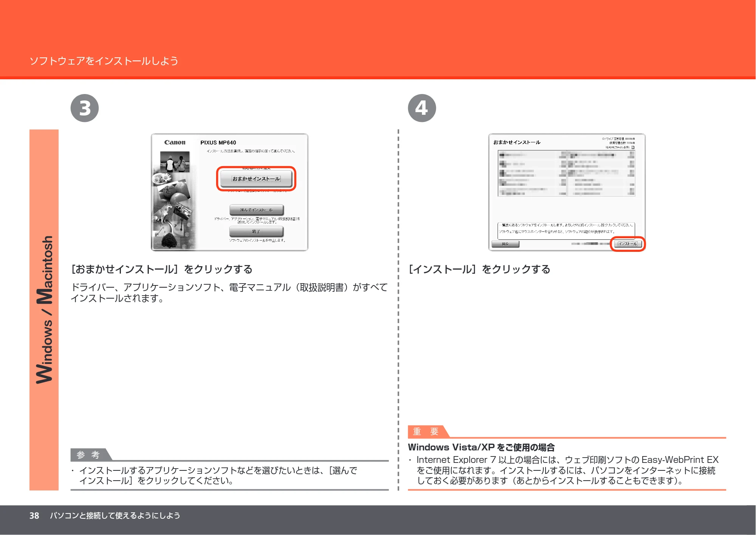The height and width of the screenshot is (535, 756).
Task: Click instruction [インストール] をクリックする
Action: point(479,269)
